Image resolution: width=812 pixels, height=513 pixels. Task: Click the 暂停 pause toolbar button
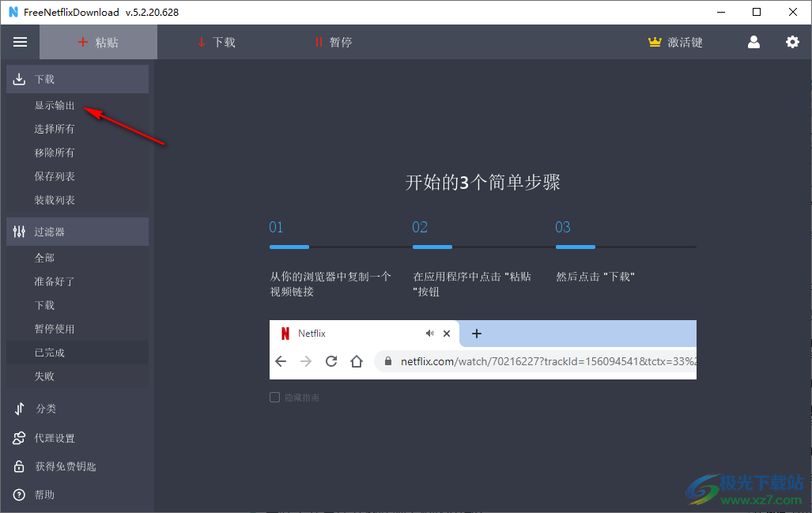[x=334, y=42]
